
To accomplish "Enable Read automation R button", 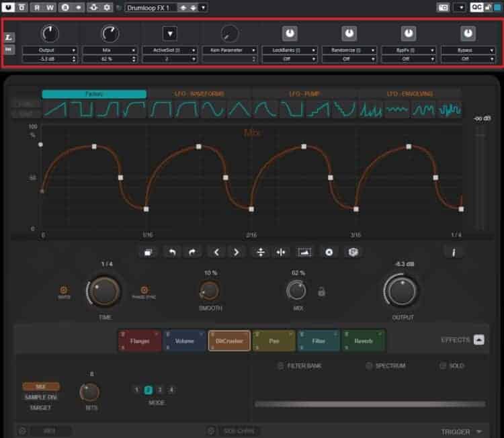I will tap(37, 7).
